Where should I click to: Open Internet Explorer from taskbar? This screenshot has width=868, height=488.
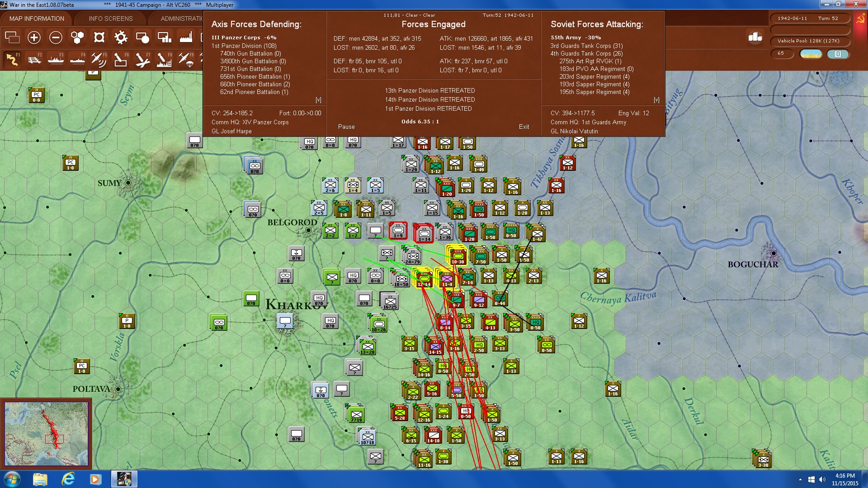tap(68, 479)
